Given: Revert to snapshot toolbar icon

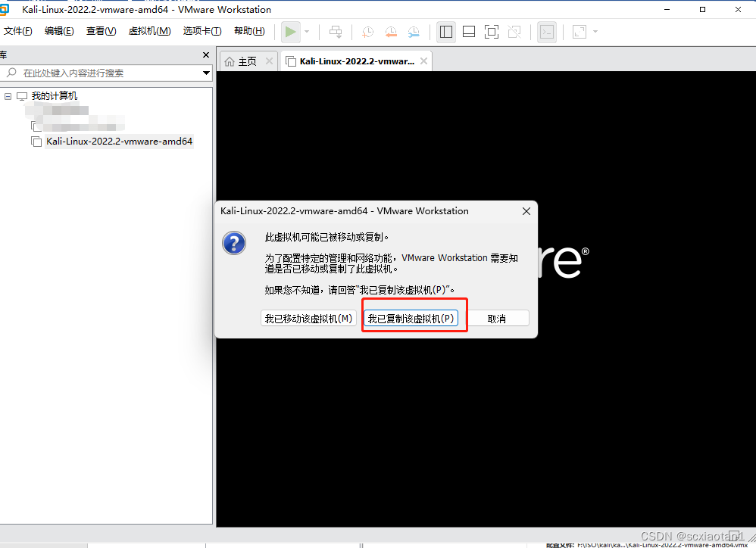Looking at the screenshot, I should pyautogui.click(x=391, y=32).
